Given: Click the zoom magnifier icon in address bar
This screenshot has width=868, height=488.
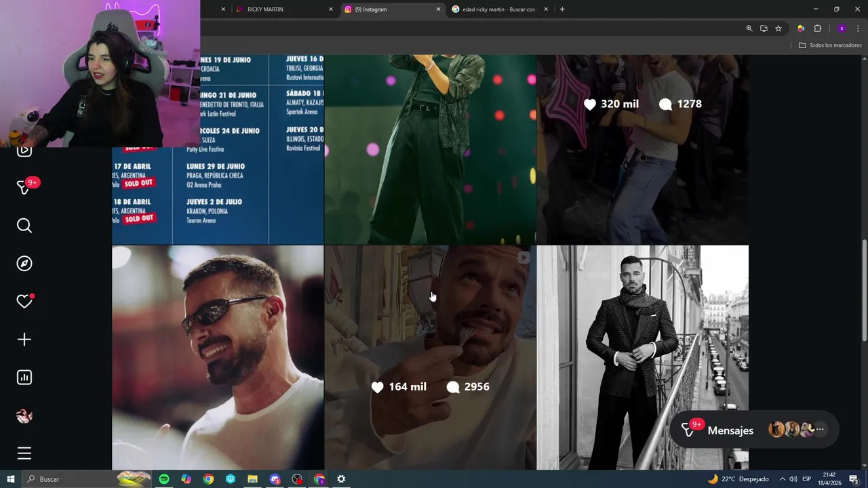Looking at the screenshot, I should point(749,28).
